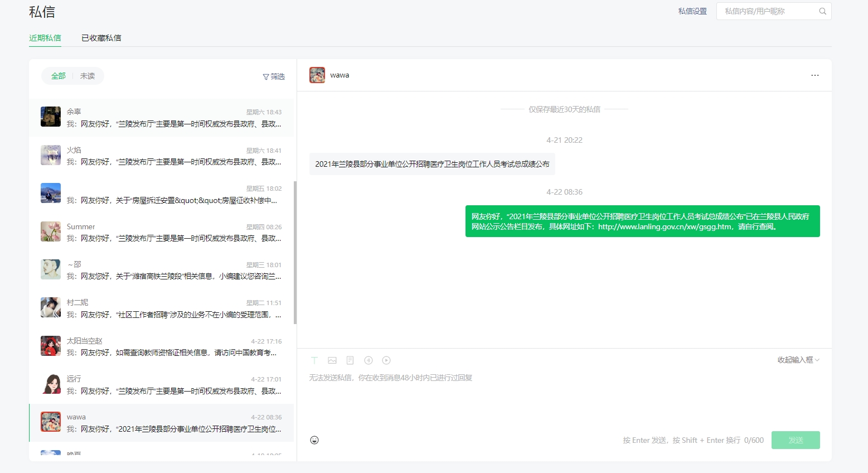Open 私信设置 link
This screenshot has height=473, width=868.
(x=692, y=11)
